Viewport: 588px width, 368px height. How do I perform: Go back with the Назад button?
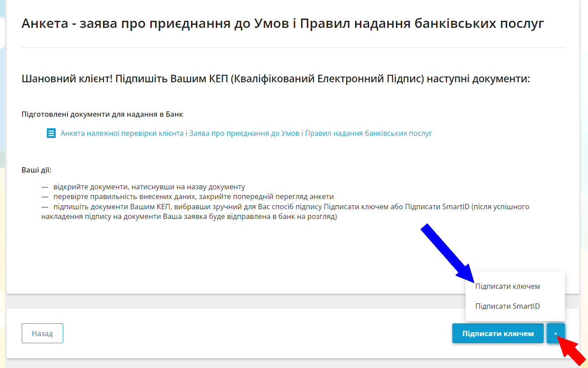point(42,333)
